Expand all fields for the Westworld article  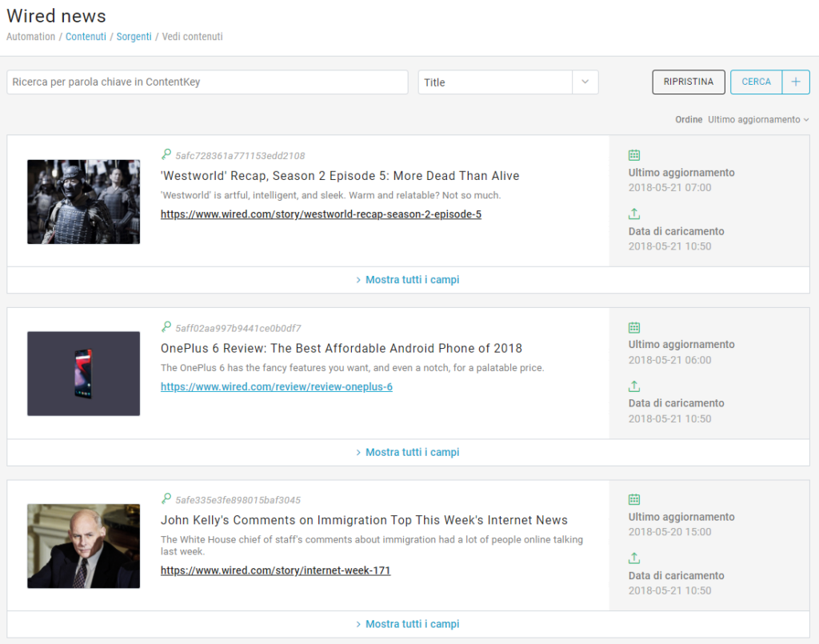pos(408,280)
